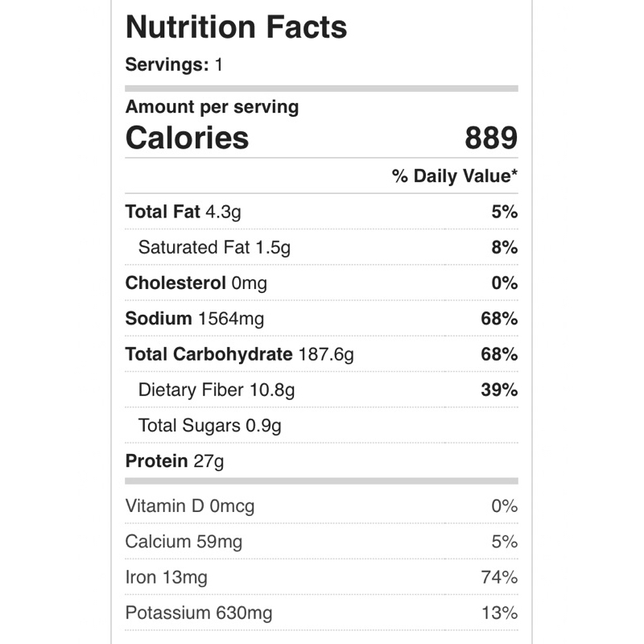644x644 pixels.
Task: Select the Saturated Fat 1.5g row
Action: point(321,247)
